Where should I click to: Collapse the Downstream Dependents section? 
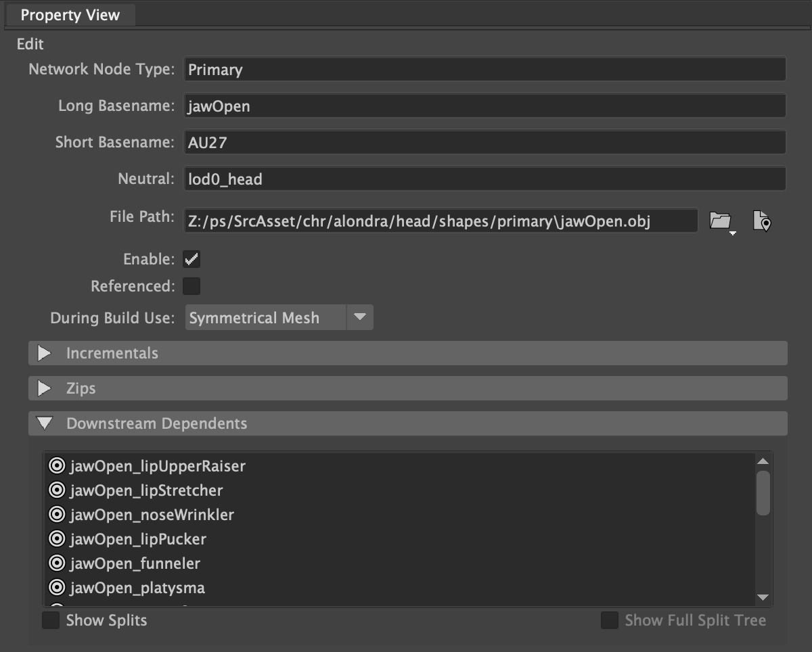click(x=408, y=423)
